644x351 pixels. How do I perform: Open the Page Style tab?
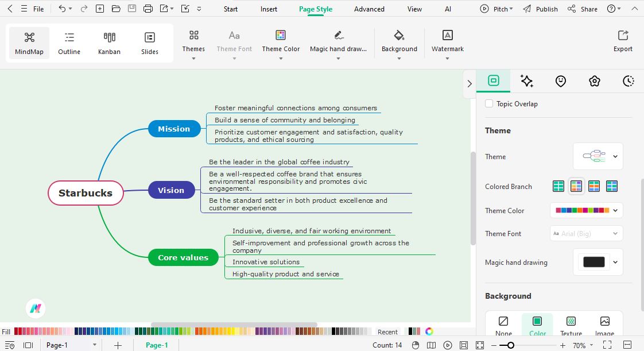[x=316, y=9]
